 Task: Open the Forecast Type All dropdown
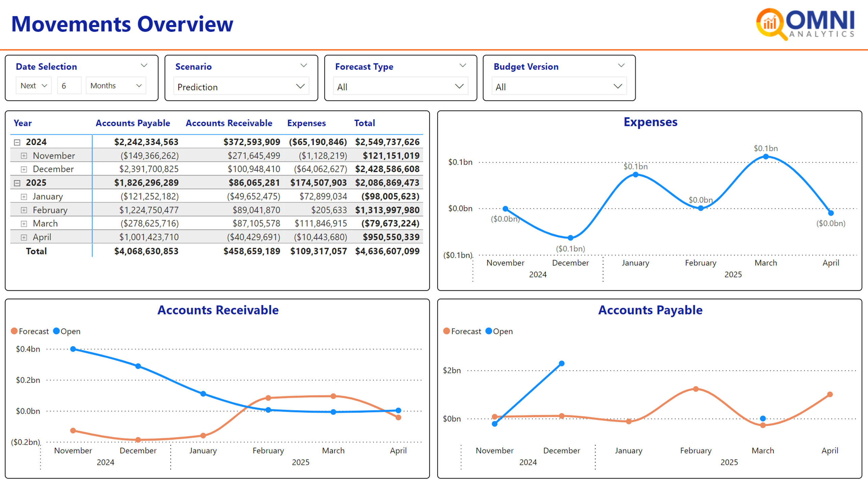tap(400, 87)
